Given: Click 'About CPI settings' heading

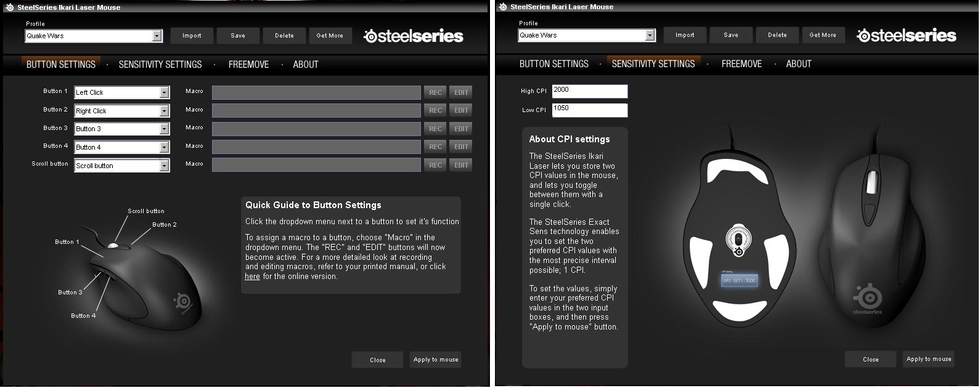Looking at the screenshot, I should pos(570,139).
